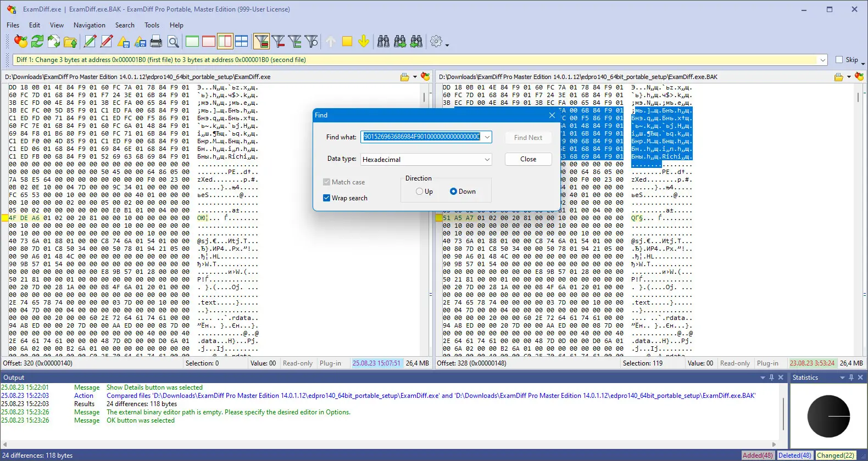
Task: Click the Re-compare green arrows icon
Action: pos(37,41)
